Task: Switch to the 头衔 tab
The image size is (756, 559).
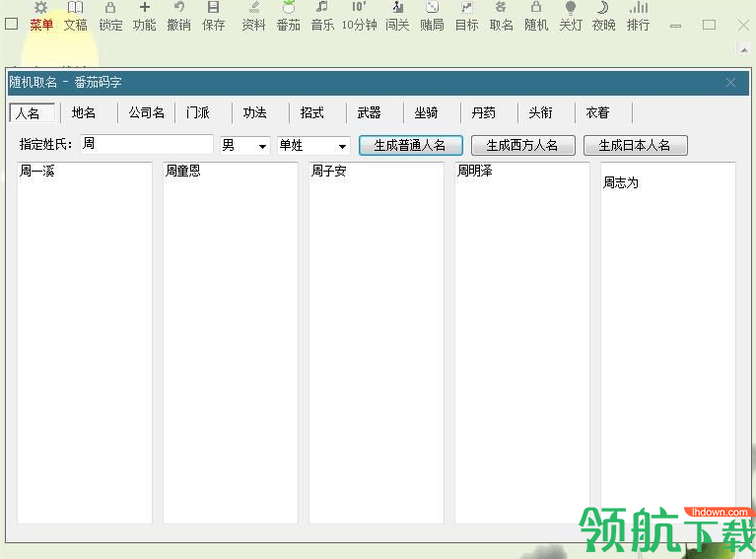Action: pos(540,112)
